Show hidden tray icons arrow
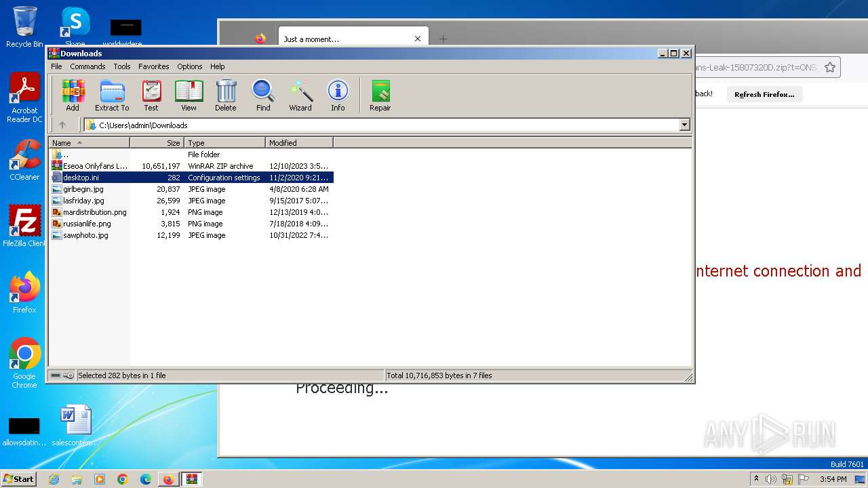The width and height of the screenshot is (868, 488). coord(756,479)
